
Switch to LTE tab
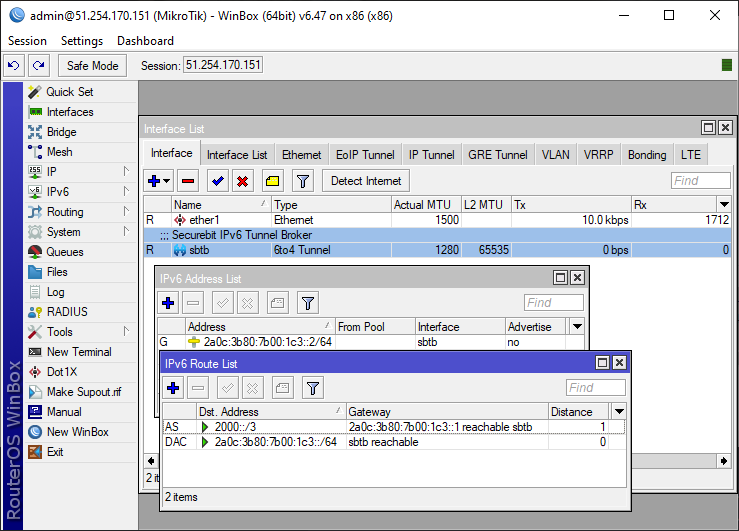pyautogui.click(x=691, y=155)
